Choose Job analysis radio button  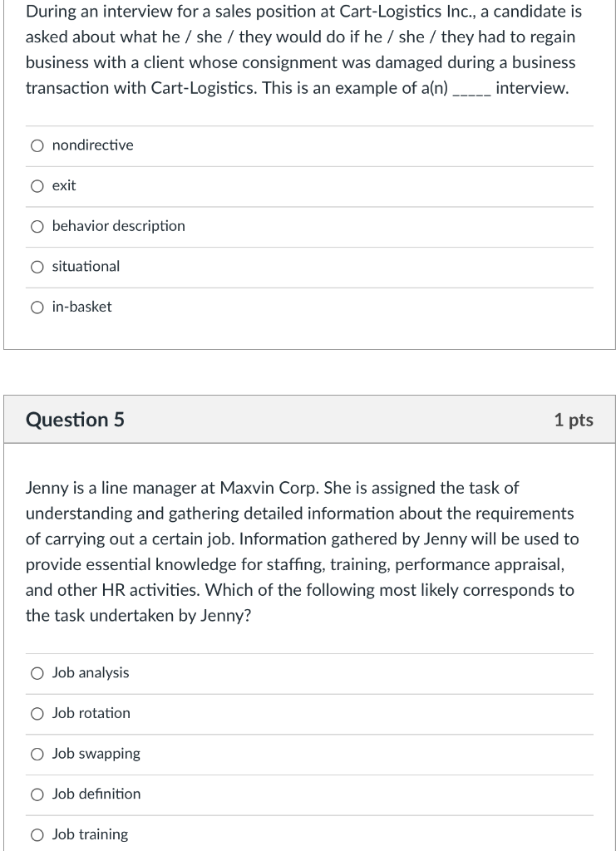pos(37,673)
